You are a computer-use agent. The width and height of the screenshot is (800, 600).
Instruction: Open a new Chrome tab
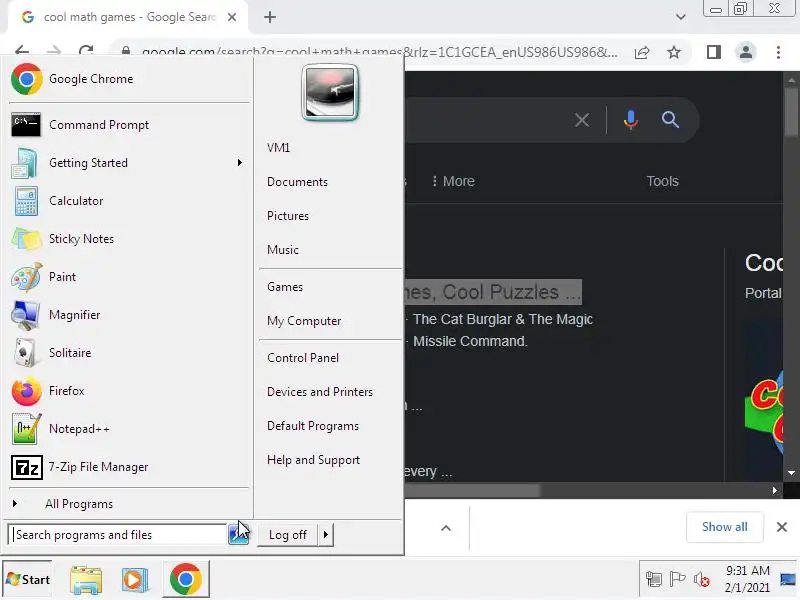point(270,17)
